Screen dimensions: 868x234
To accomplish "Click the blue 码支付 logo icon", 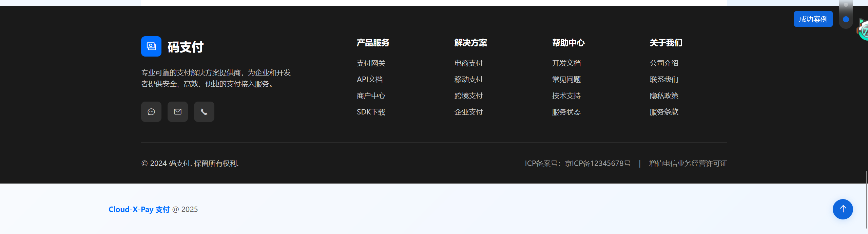I will point(151,46).
